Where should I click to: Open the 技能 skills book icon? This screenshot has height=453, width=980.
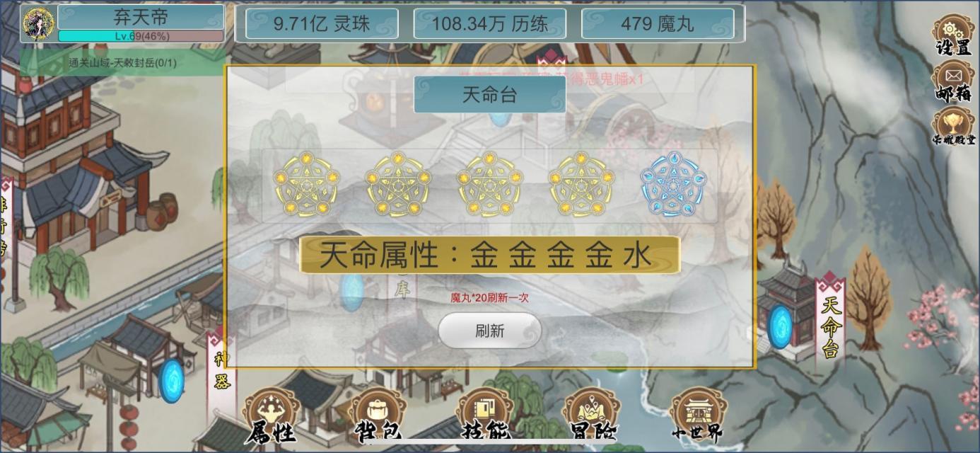click(x=484, y=416)
